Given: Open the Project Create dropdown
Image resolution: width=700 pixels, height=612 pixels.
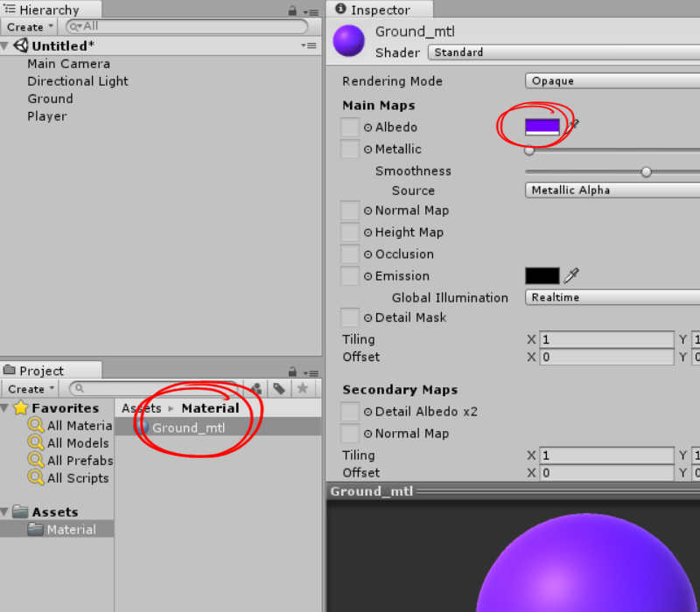Looking at the screenshot, I should pyautogui.click(x=31, y=388).
